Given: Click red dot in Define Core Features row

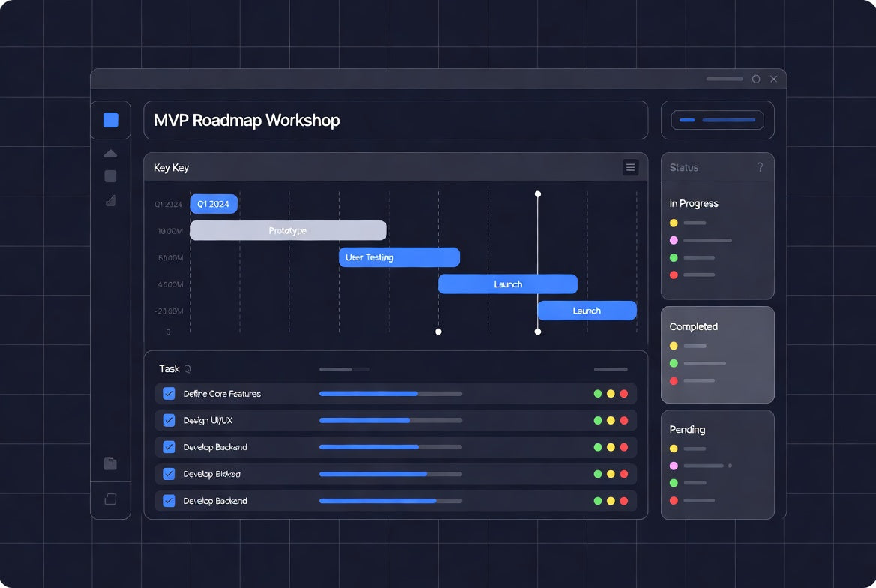Looking at the screenshot, I should tap(624, 394).
